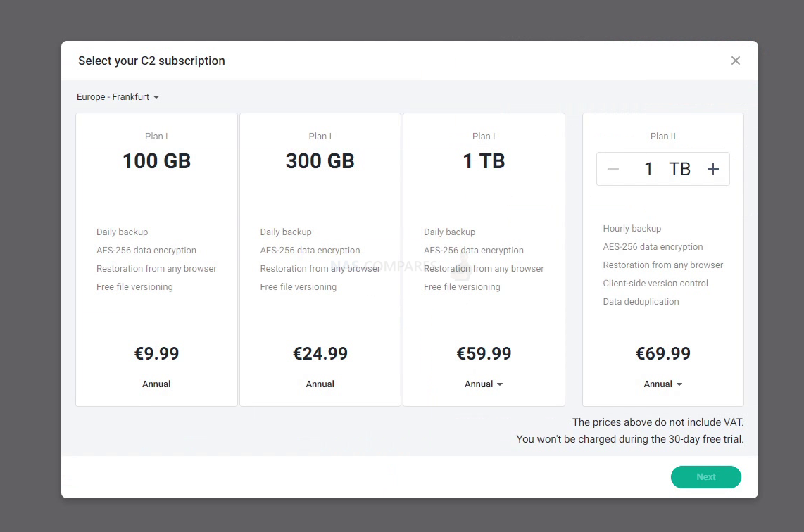Click the Annual label under €24.99

tap(320, 384)
